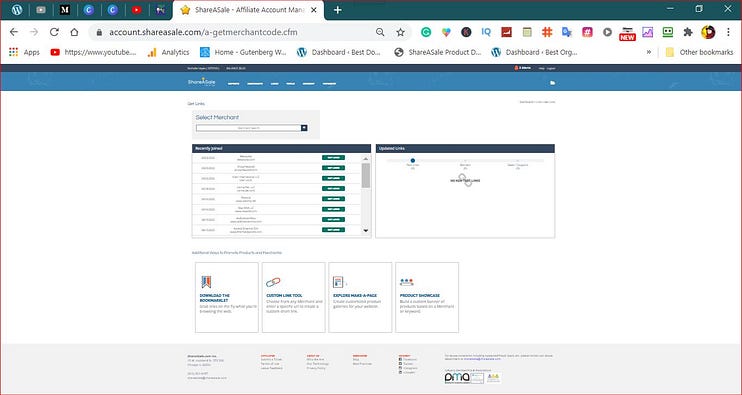Click the Recently Joined scrollbar down arrow
Image resolution: width=742 pixels, height=395 pixels.
point(365,230)
